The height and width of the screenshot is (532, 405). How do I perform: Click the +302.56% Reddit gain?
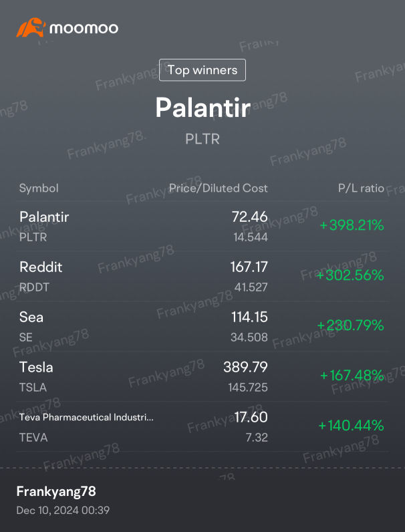coord(350,275)
